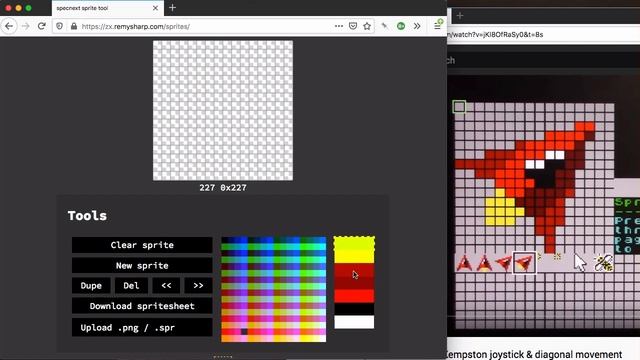The width and height of the screenshot is (640, 360).
Task: Pick the yellow-green top swatch
Action: 354,244
